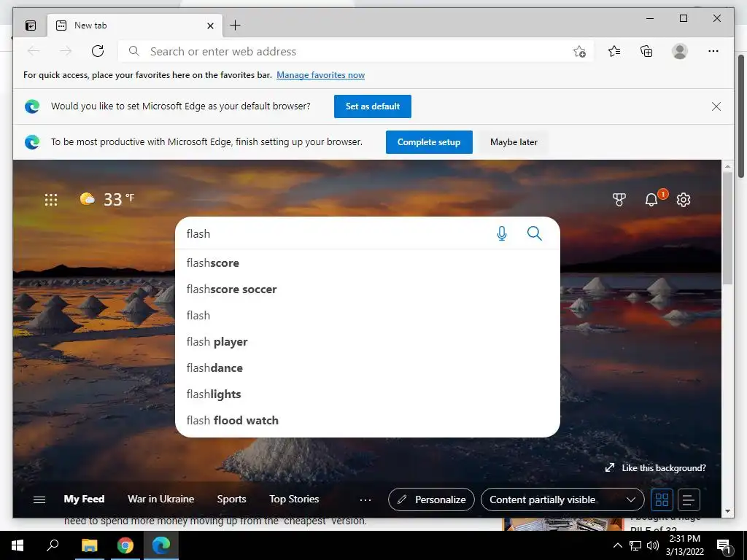The height and width of the screenshot is (560, 747).
Task: Open the tab actions menu icon
Action: pos(31,26)
